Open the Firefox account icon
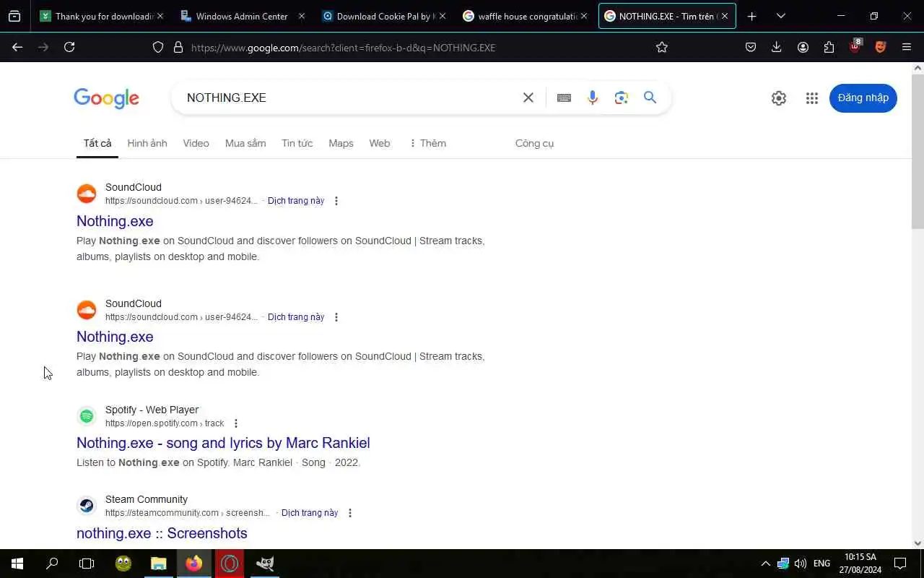This screenshot has width=924, height=578. (x=803, y=47)
